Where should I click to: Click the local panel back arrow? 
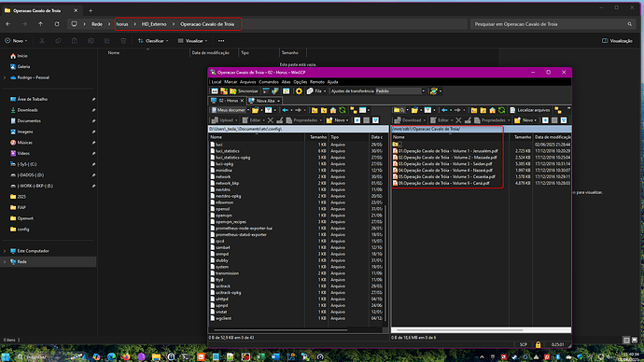[x=286, y=110]
